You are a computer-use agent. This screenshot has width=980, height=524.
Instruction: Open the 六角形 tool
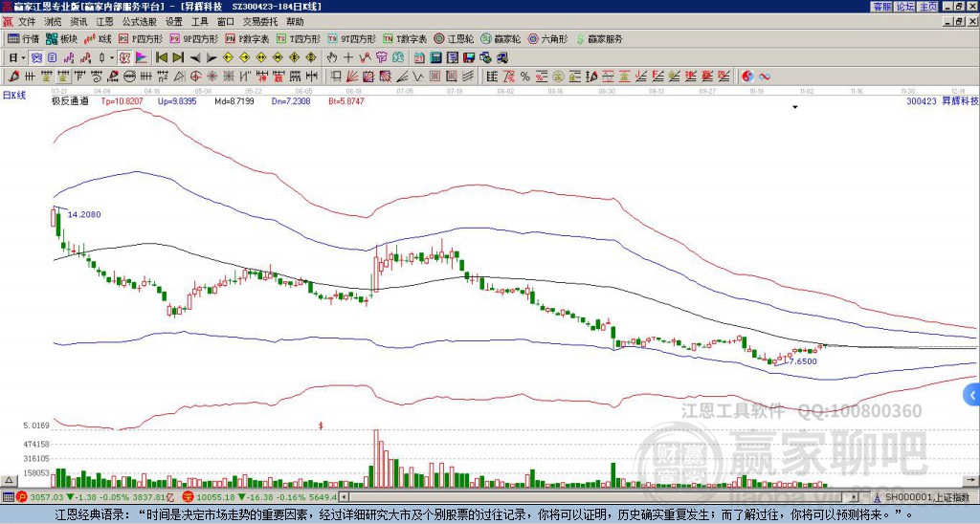(x=548, y=38)
